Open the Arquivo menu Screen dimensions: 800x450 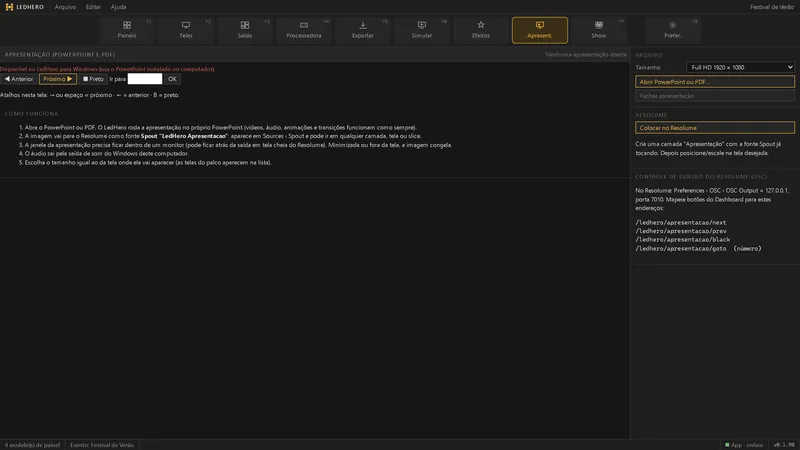coord(65,7)
